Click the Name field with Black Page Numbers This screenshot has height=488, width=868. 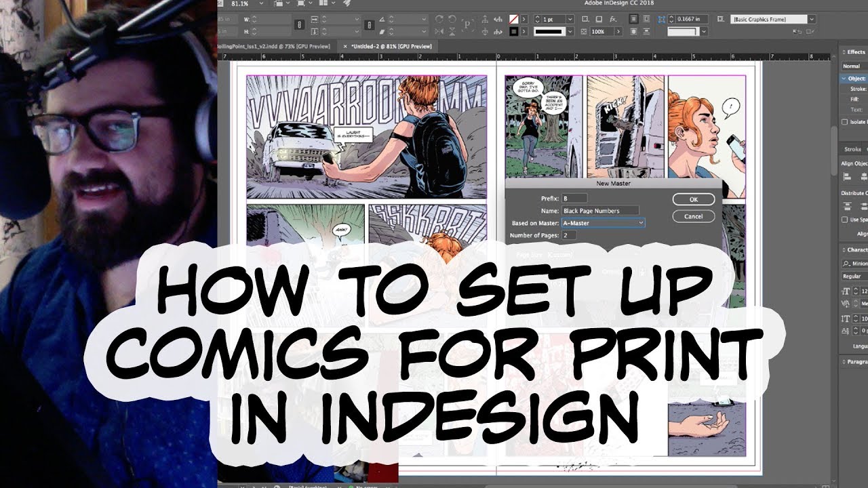click(x=600, y=210)
